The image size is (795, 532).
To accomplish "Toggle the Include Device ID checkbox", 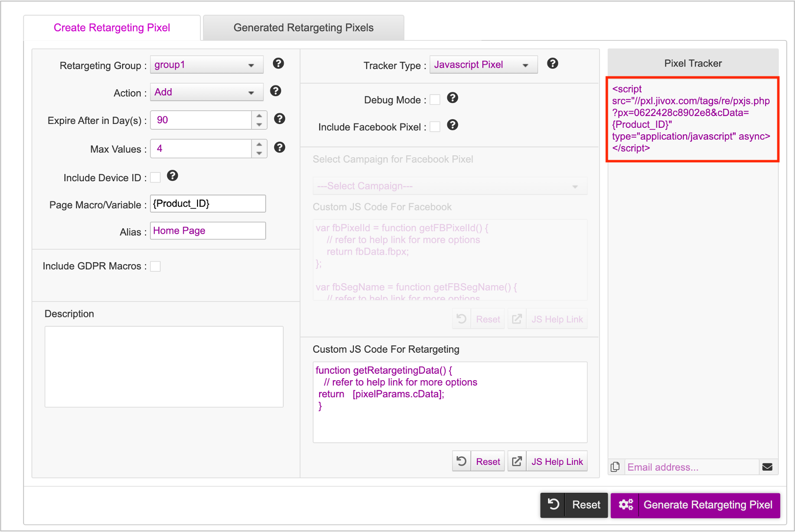I will [x=155, y=177].
